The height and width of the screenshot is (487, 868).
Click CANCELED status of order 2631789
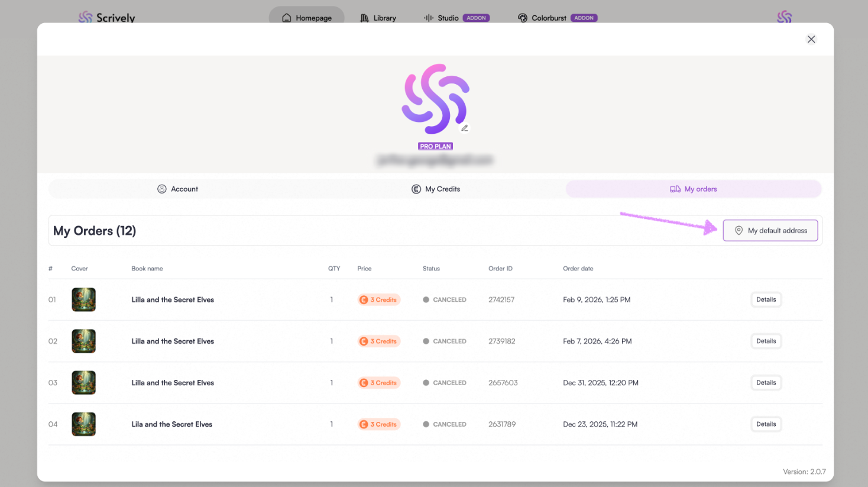(x=445, y=424)
